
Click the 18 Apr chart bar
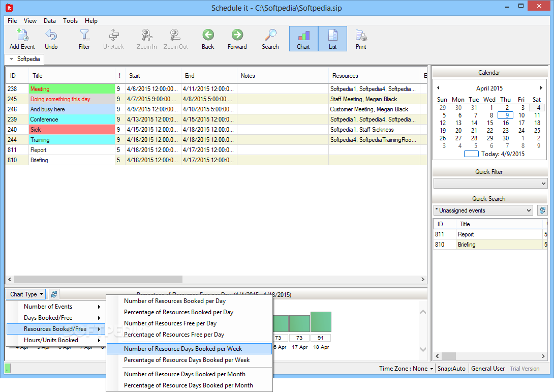point(321,322)
